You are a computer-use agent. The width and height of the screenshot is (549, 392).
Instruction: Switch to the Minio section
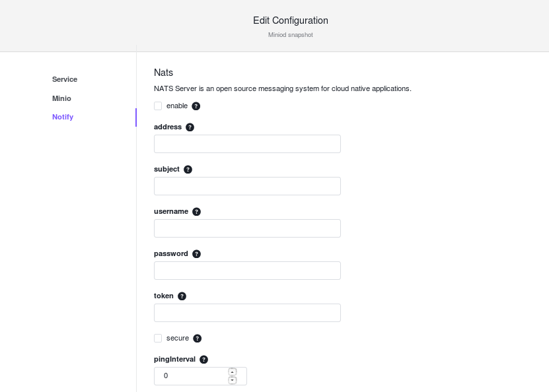point(61,98)
